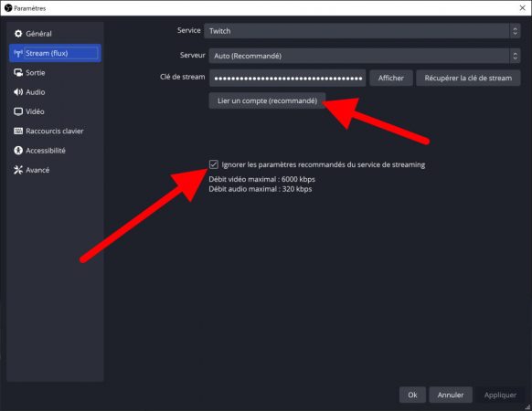This screenshot has width=532, height=411.
Task: Click the Stream antenna icon
Action: (x=18, y=53)
